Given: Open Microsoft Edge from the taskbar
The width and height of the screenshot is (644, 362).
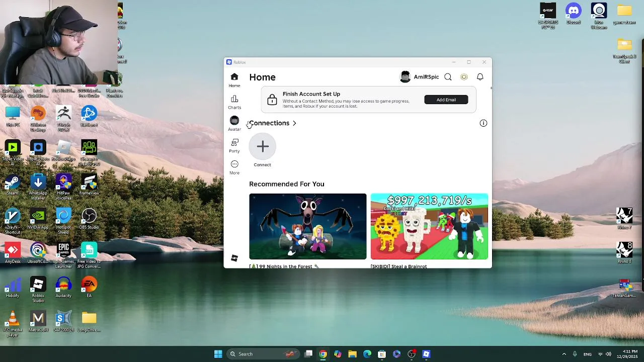Looking at the screenshot, I should (367, 354).
